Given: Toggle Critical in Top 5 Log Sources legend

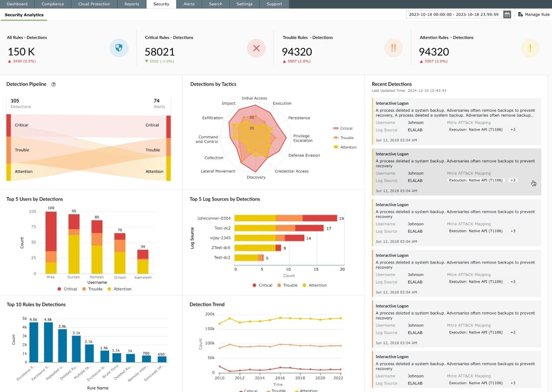Looking at the screenshot, I should point(262,285).
